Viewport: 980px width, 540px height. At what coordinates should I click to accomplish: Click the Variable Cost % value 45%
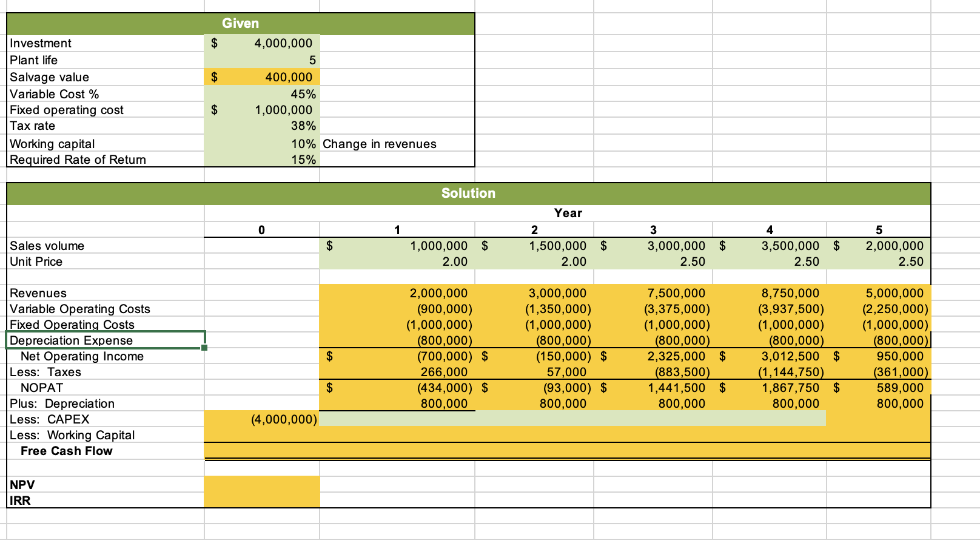[262, 94]
